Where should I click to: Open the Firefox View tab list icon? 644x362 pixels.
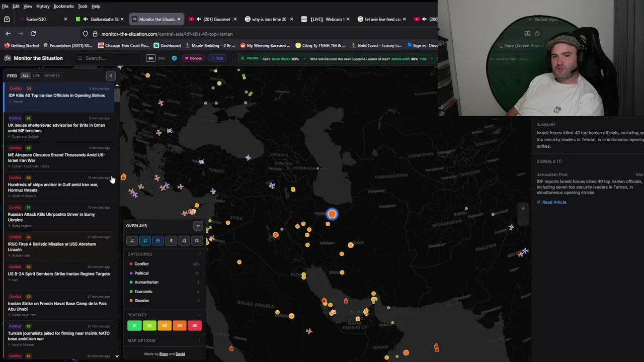click(x=7, y=19)
